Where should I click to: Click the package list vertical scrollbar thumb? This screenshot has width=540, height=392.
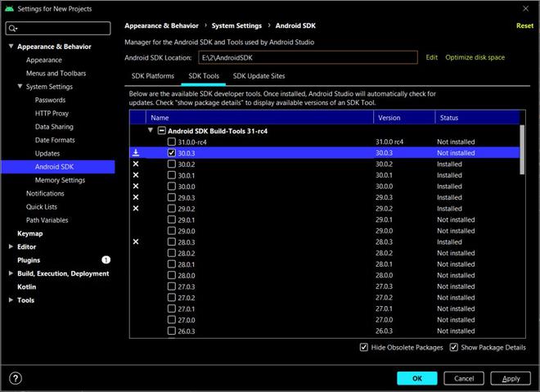[x=522, y=150]
